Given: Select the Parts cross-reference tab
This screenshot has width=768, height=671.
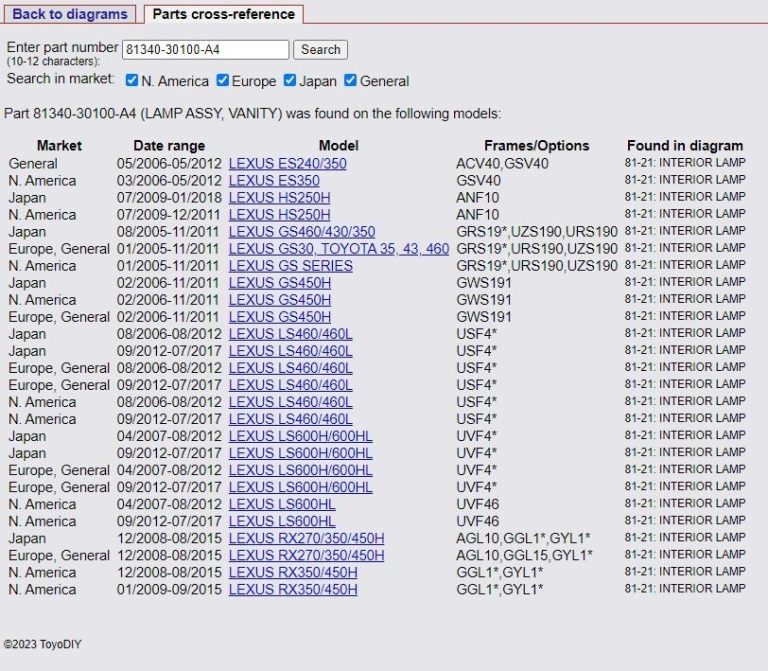Looking at the screenshot, I should [x=224, y=14].
